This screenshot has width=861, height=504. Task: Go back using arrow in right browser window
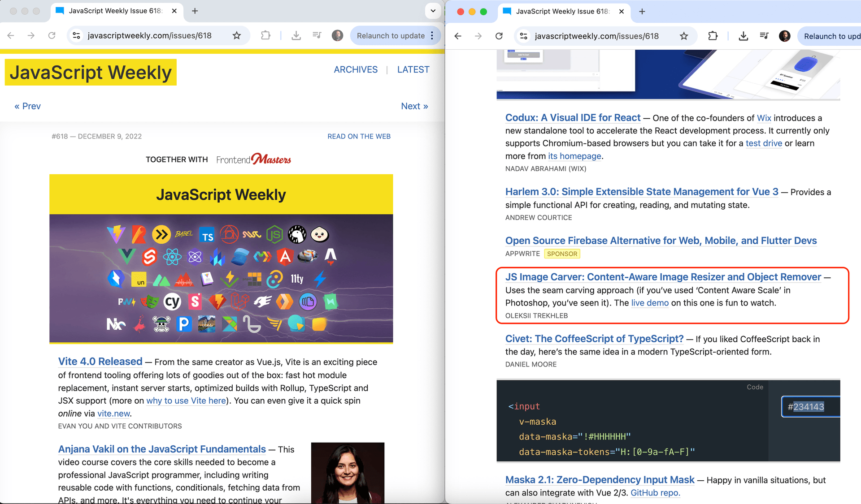(x=458, y=36)
